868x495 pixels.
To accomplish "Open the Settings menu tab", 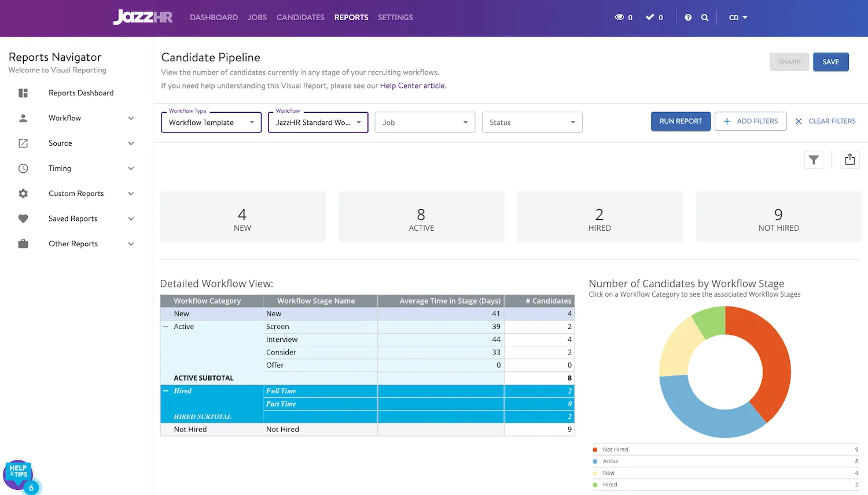I will (395, 17).
